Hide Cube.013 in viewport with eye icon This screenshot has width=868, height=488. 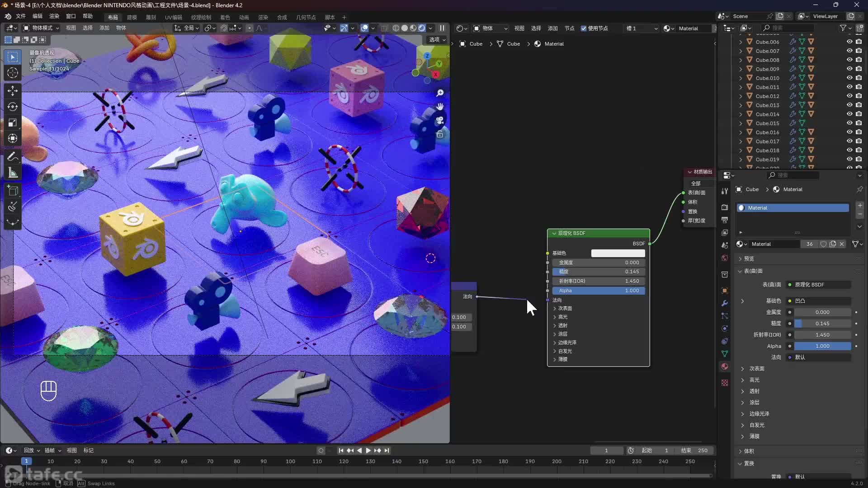pos(849,105)
